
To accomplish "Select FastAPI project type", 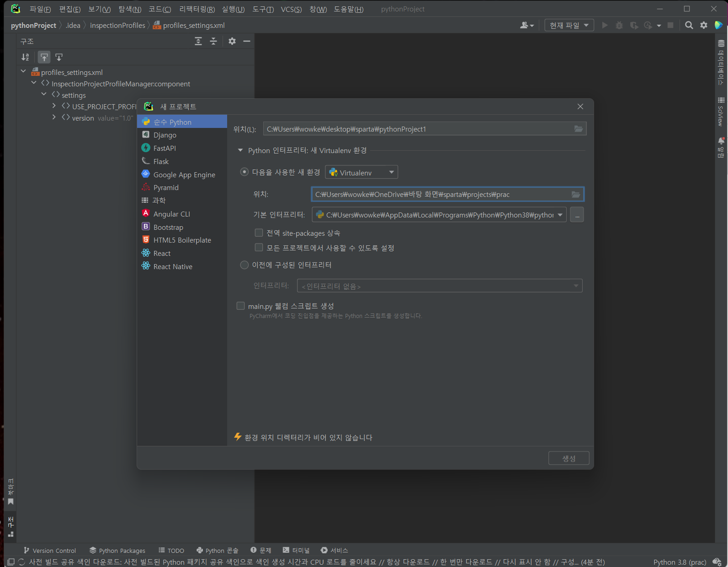I will pyautogui.click(x=182, y=148).
